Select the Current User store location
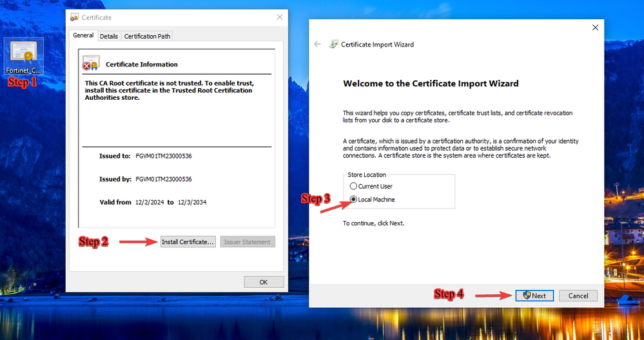This screenshot has height=340, width=644. click(x=371, y=186)
